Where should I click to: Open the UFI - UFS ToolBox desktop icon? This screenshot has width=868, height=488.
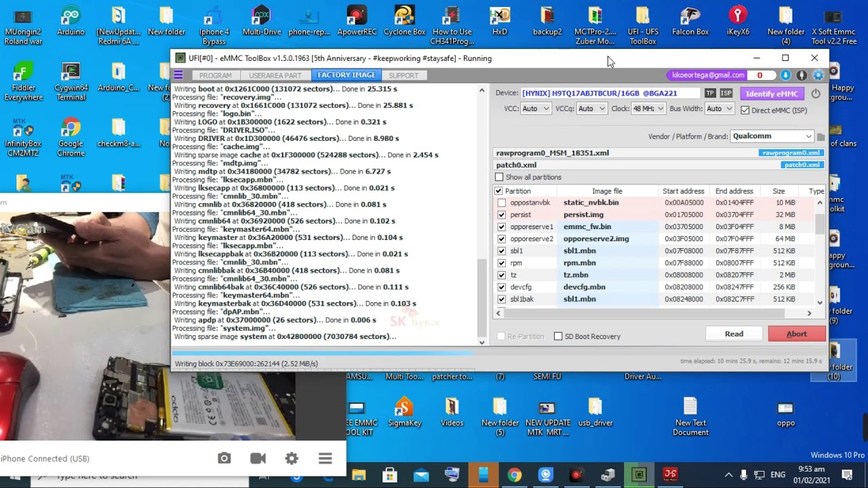point(642,25)
